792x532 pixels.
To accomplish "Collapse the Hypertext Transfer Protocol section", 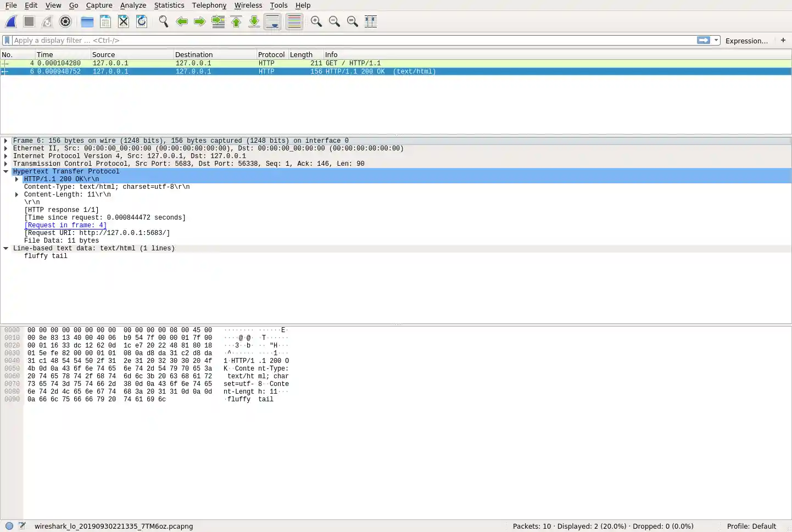I will point(5,171).
